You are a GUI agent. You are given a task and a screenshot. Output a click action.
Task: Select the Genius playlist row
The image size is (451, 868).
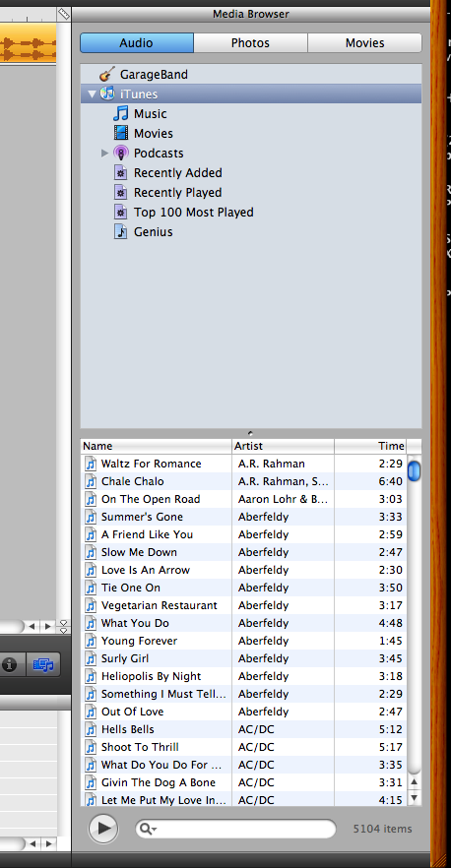[250, 232]
